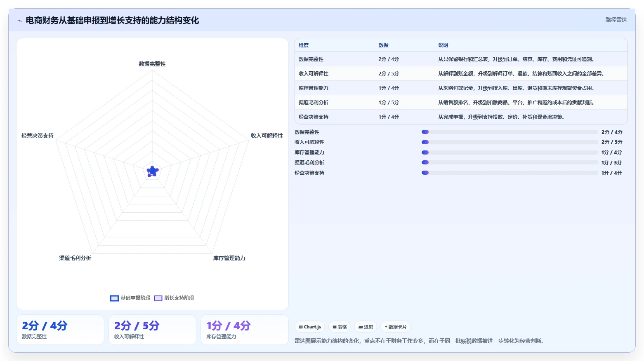The height and width of the screenshot is (361, 644).
Task: Click the 经营决策支持 radar axis label
Action: pos(38,136)
